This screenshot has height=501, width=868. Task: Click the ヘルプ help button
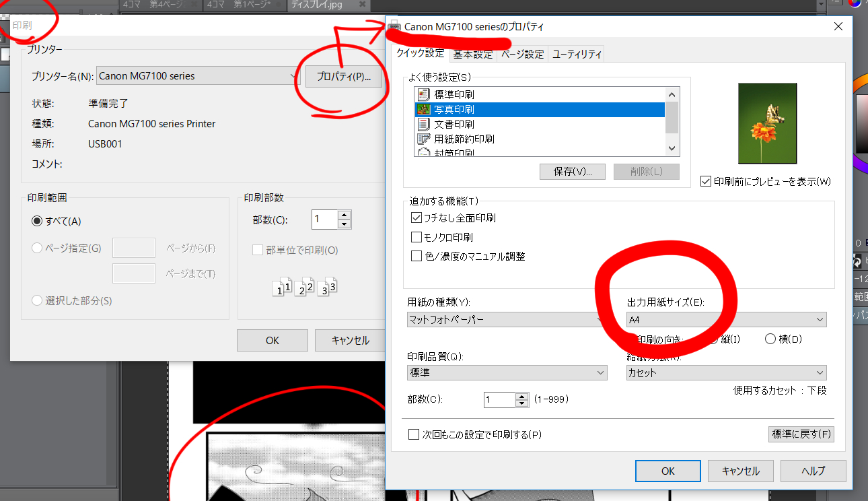click(x=813, y=471)
